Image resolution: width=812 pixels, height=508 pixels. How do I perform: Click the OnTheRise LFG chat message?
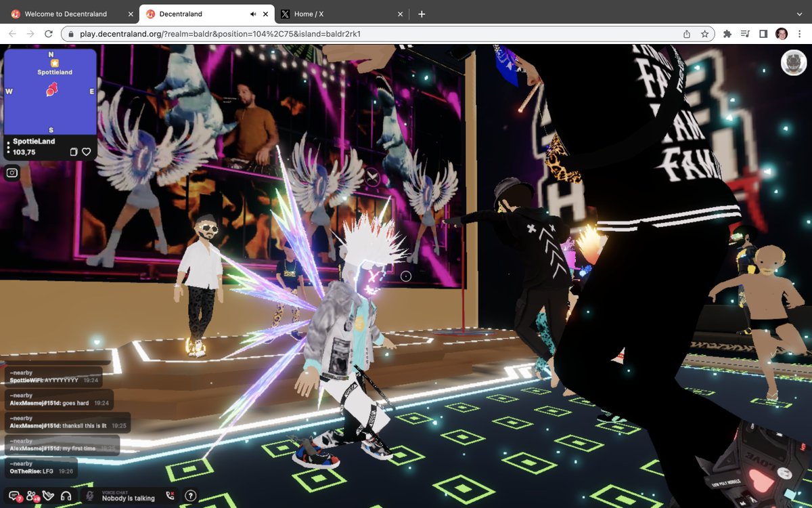click(41, 467)
